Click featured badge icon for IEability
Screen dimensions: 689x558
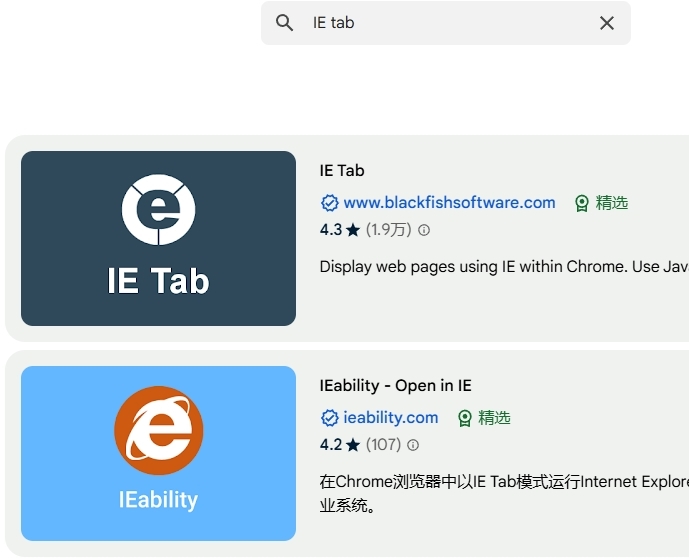464,418
